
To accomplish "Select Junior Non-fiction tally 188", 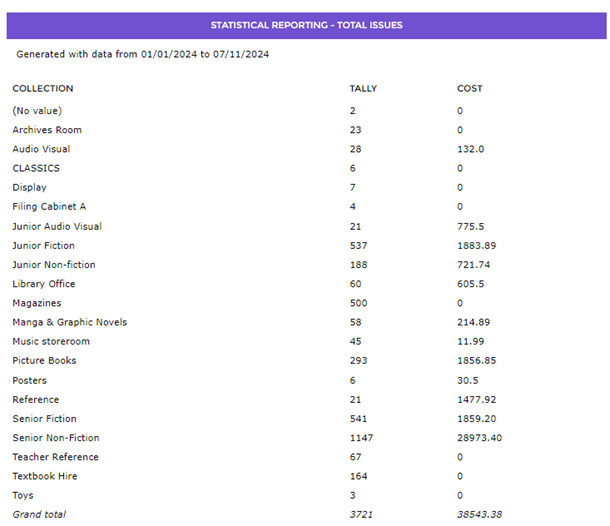I will (358, 265).
